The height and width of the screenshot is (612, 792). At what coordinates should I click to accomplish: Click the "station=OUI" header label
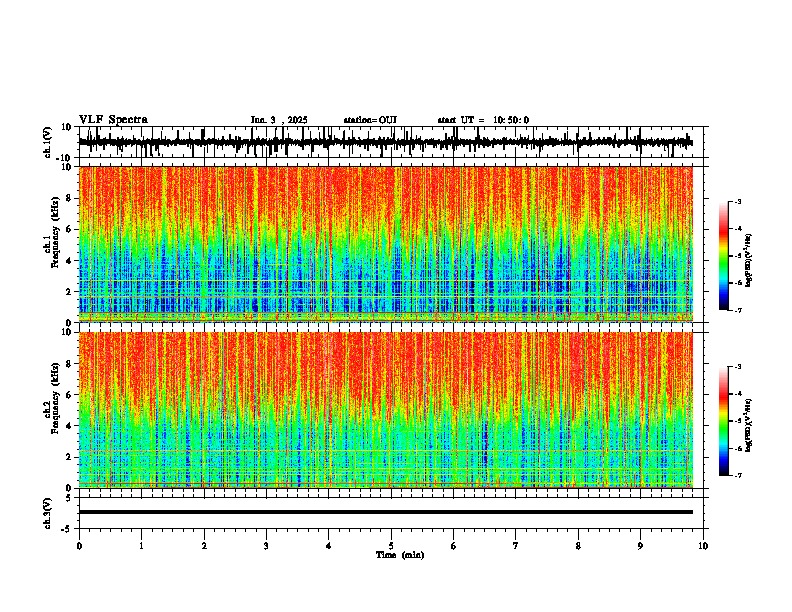pos(370,120)
